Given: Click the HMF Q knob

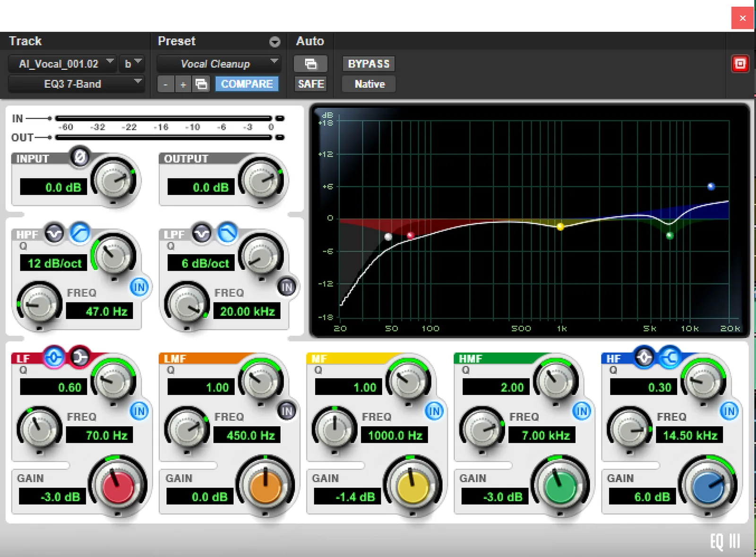Looking at the screenshot, I should (556, 381).
